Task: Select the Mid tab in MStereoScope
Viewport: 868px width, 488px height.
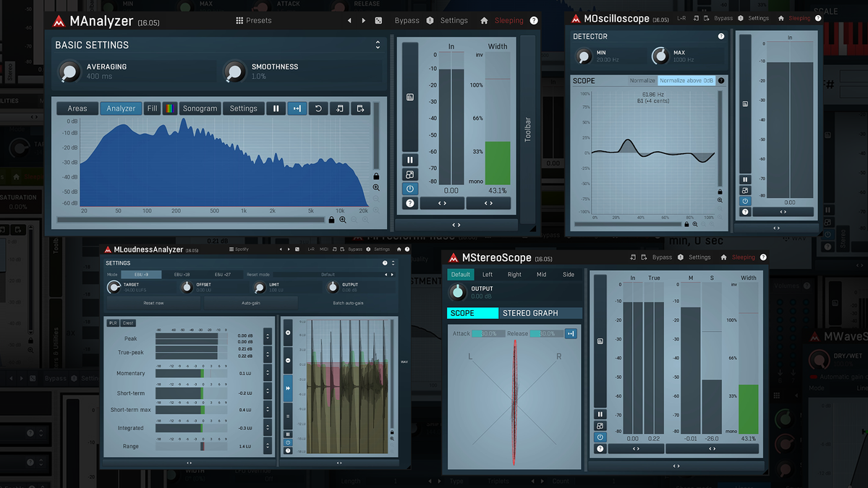Action: (x=541, y=275)
